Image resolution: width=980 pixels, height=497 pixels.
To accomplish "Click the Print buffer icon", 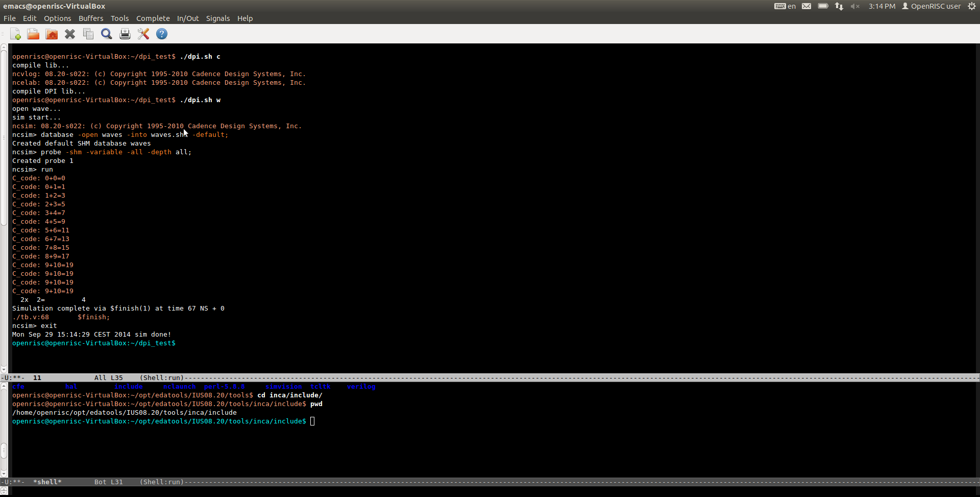I will pos(125,34).
